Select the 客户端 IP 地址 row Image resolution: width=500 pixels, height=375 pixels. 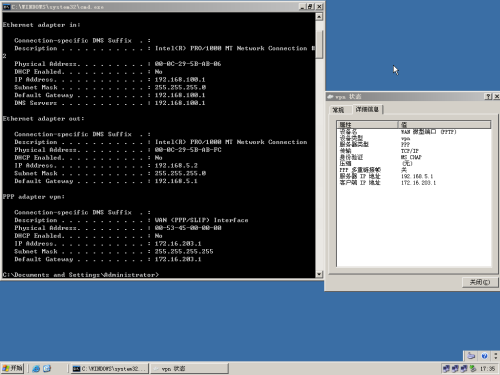413,183
